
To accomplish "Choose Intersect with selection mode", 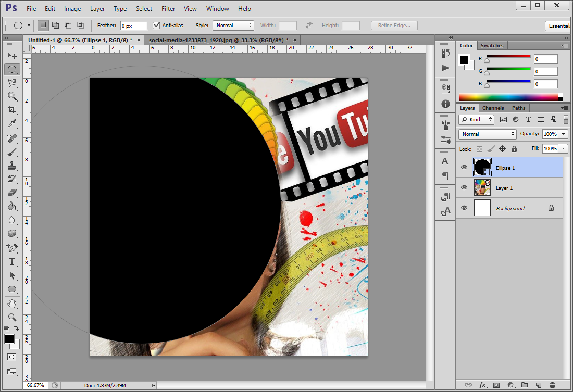I will [80, 25].
